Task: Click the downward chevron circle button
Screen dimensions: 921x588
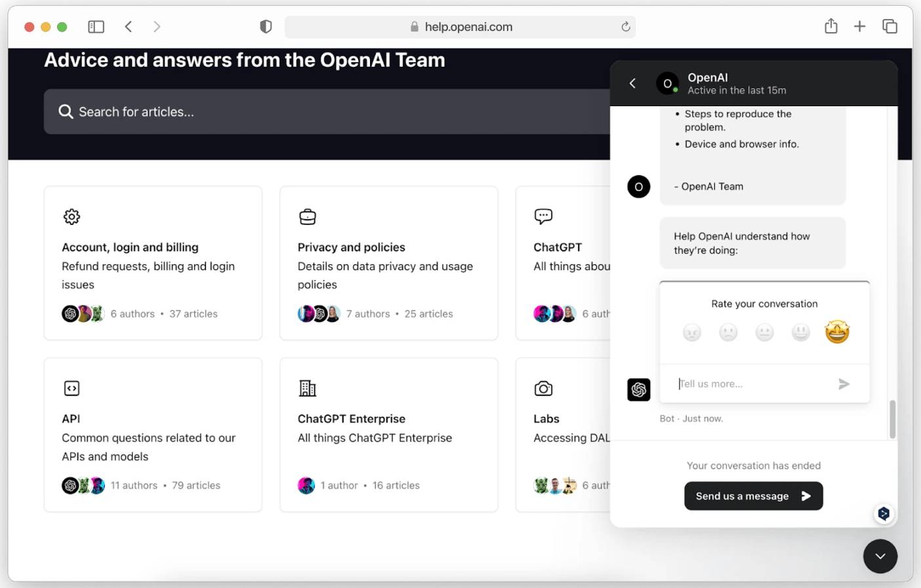Action: (880, 556)
